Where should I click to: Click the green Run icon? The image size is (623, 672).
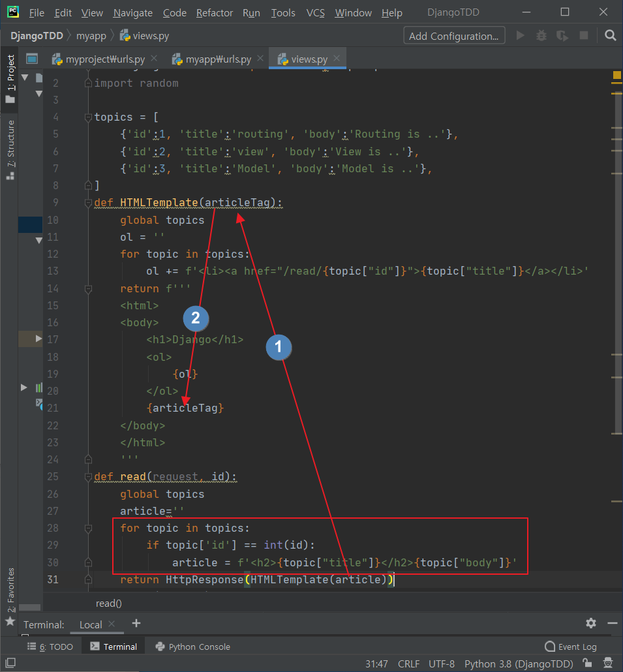click(520, 36)
